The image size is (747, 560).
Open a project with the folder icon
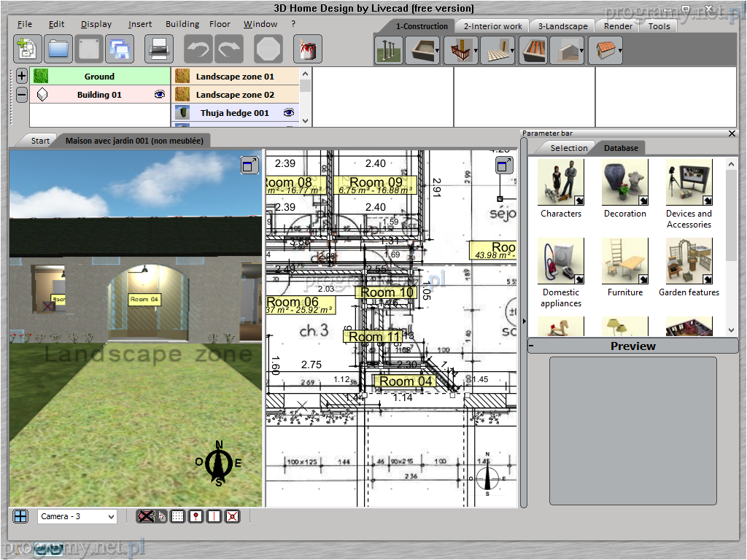58,49
